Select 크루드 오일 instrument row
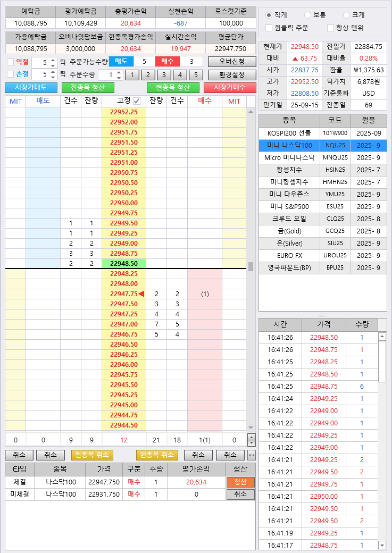 pyautogui.click(x=322, y=219)
